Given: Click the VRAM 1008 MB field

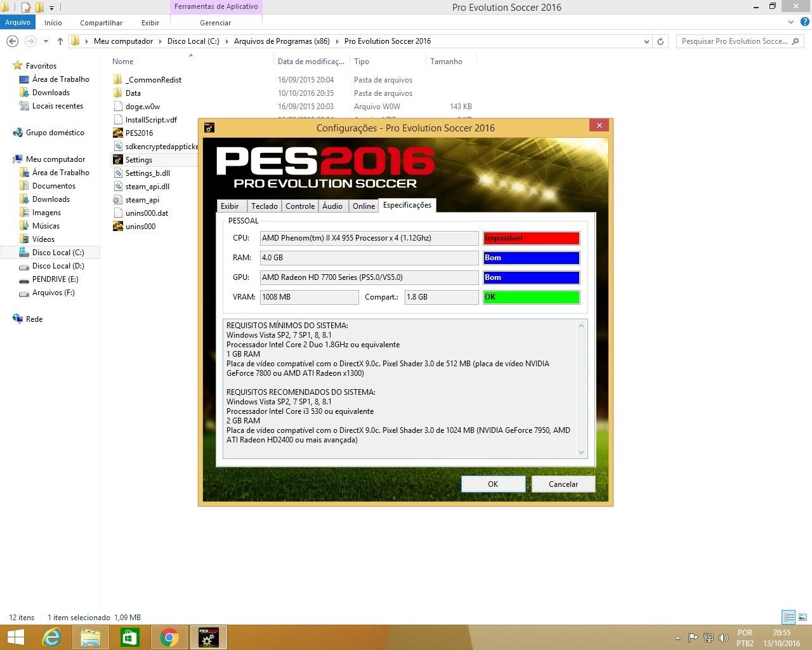Looking at the screenshot, I should (x=310, y=297).
